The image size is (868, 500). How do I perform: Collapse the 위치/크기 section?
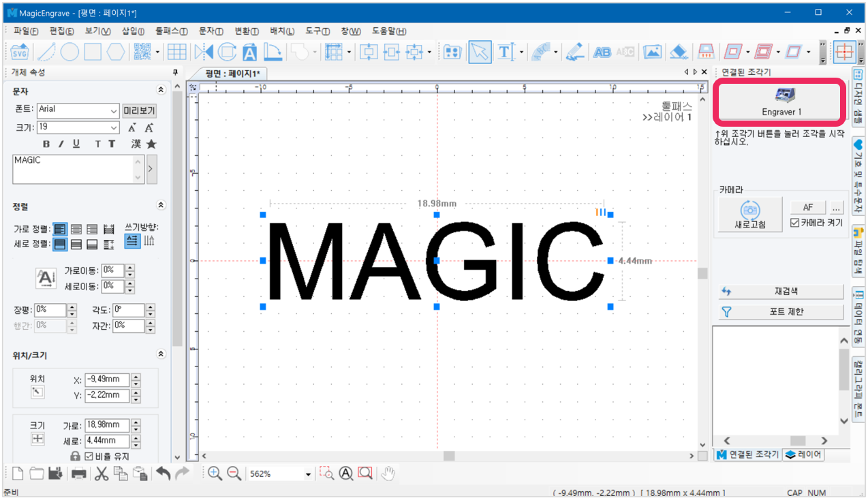pyautogui.click(x=161, y=354)
